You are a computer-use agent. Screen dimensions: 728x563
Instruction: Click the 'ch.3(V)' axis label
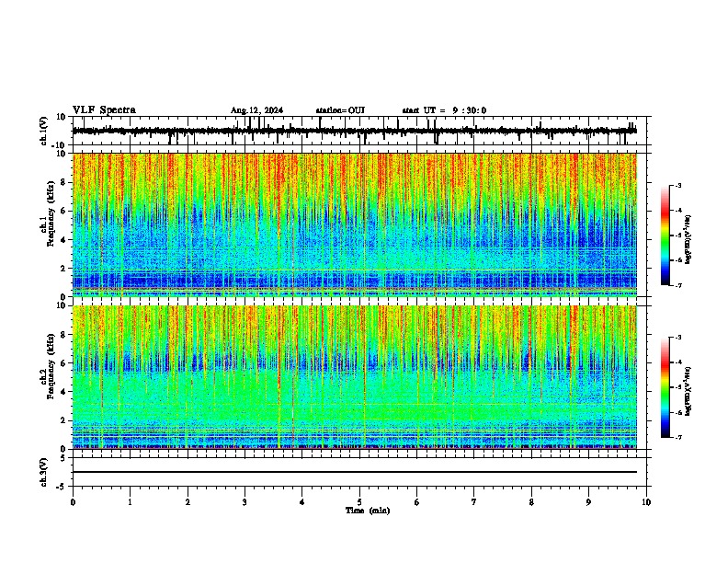(x=44, y=473)
